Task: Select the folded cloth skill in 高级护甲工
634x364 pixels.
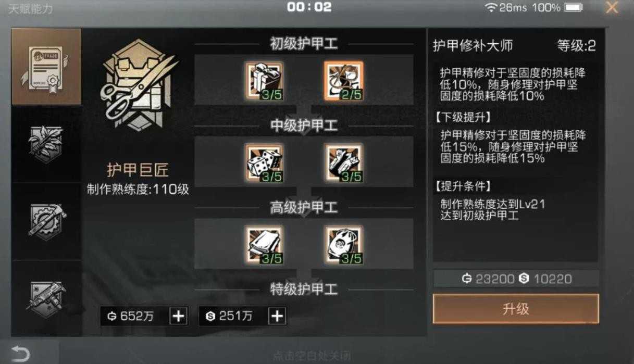Action: [264, 245]
